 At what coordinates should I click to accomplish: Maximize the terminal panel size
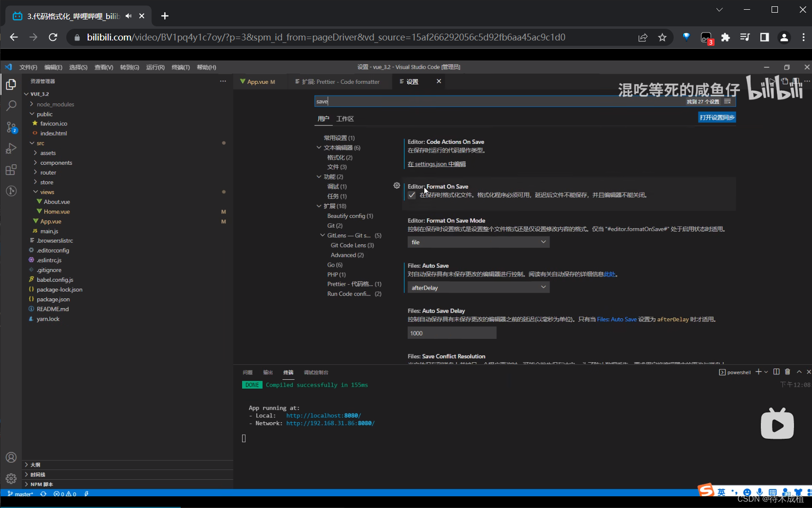coord(799,372)
